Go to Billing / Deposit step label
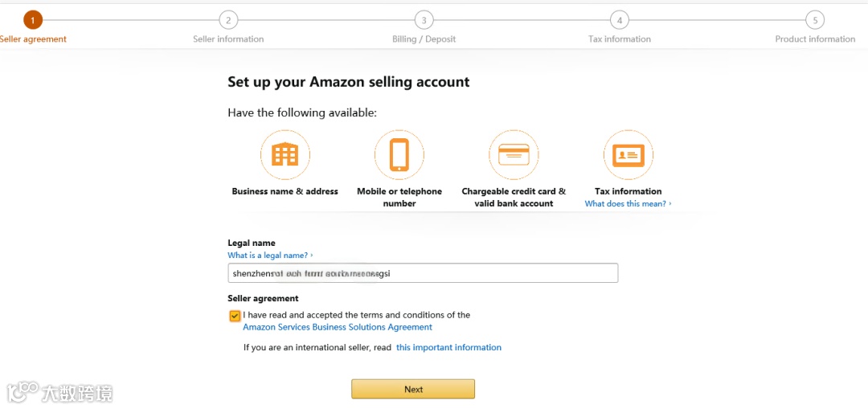The width and height of the screenshot is (868, 409). pyautogui.click(x=424, y=39)
